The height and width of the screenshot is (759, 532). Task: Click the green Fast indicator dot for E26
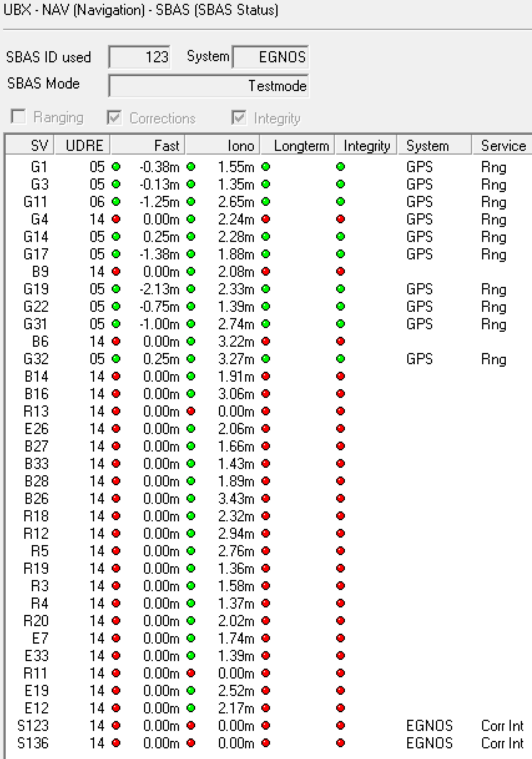(191, 429)
